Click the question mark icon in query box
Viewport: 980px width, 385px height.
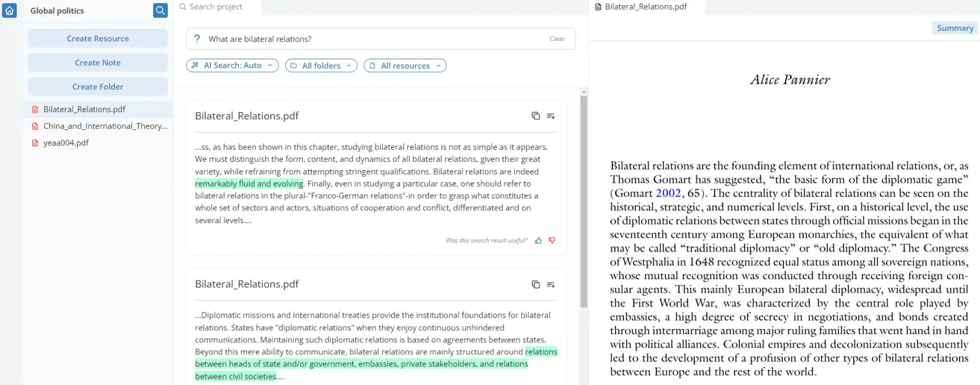click(197, 39)
